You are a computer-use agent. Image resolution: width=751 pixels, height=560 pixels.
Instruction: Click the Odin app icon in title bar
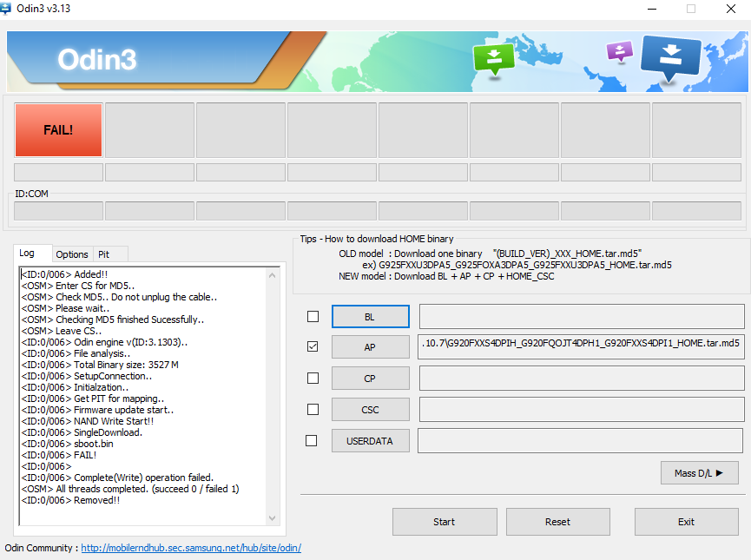[8, 9]
